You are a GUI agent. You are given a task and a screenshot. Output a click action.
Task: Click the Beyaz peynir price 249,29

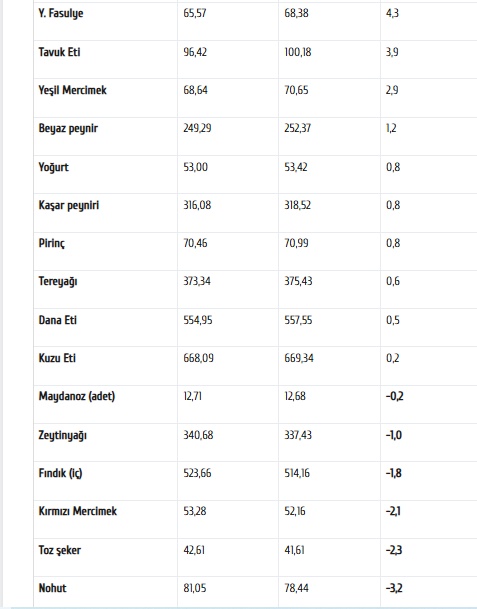[x=197, y=128]
